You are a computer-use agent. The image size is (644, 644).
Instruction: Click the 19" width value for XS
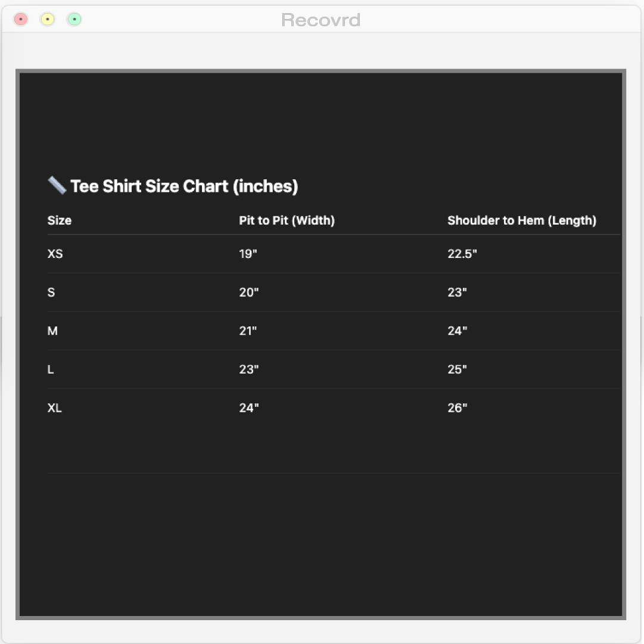(248, 254)
